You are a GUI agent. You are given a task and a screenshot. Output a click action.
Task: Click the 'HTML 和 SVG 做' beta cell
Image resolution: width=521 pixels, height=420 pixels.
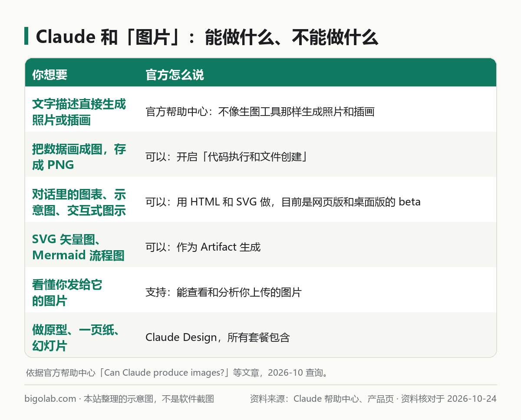tap(283, 202)
